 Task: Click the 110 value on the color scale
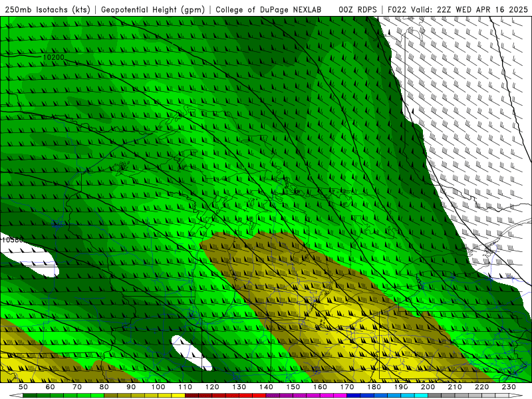point(186,387)
